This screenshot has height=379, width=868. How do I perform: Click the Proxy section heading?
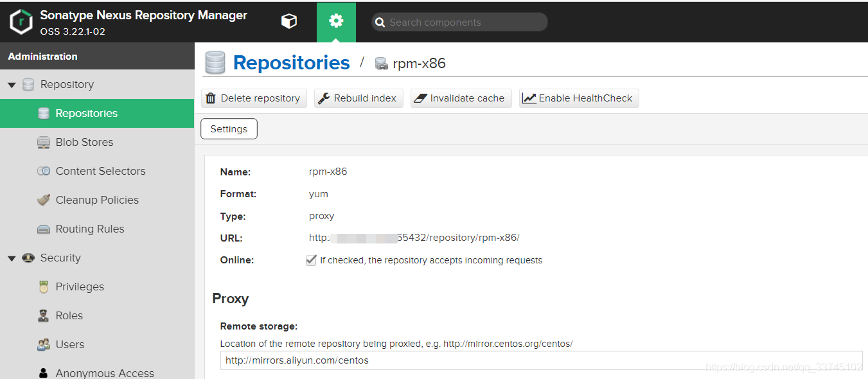click(231, 299)
